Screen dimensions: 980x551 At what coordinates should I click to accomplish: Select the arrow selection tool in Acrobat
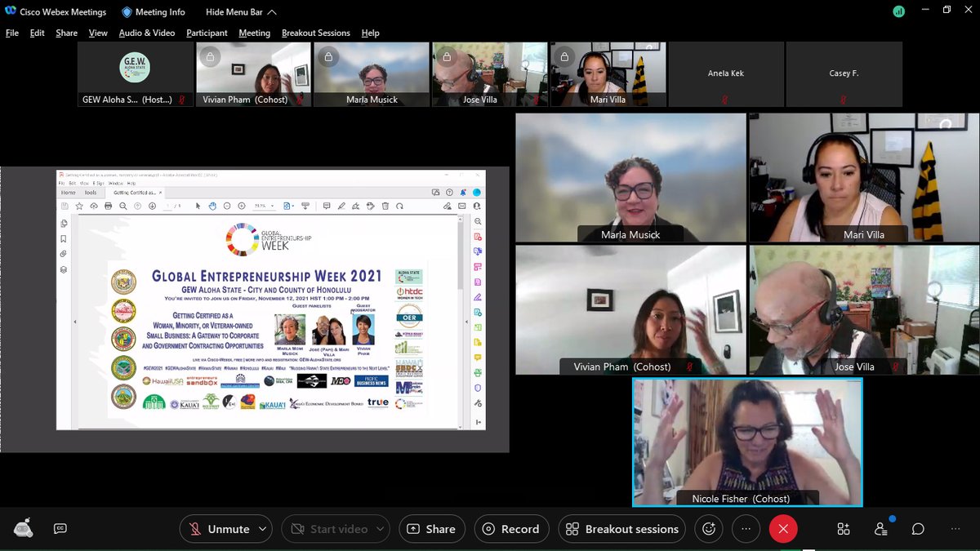[x=198, y=206]
